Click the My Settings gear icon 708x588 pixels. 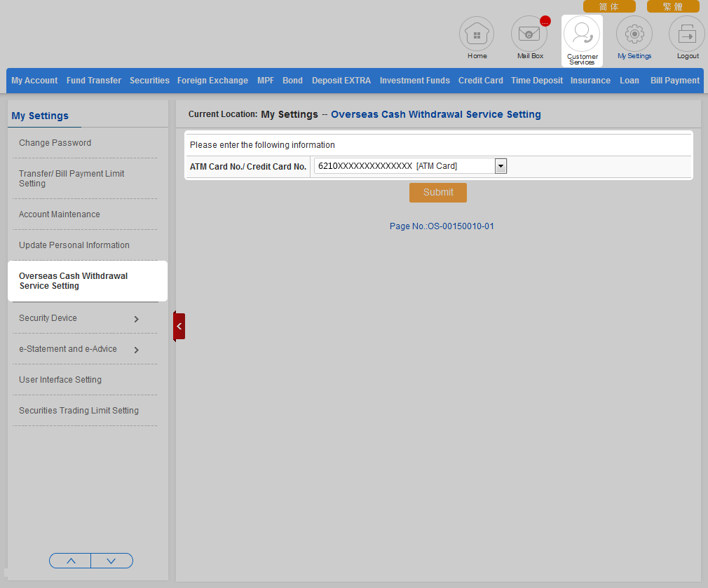[634, 34]
